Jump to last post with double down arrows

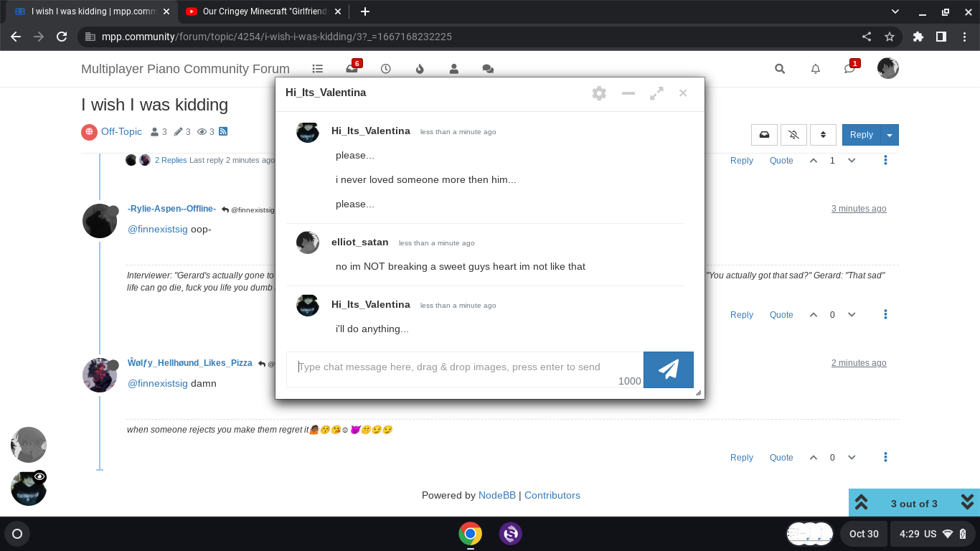967,501
